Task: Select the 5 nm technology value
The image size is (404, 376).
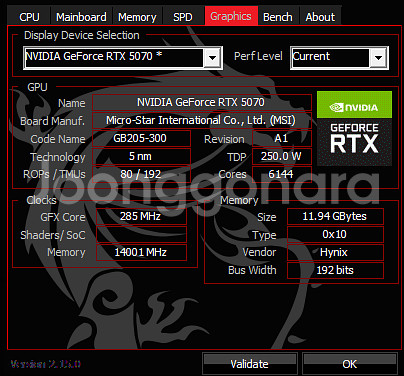Action: click(x=141, y=156)
